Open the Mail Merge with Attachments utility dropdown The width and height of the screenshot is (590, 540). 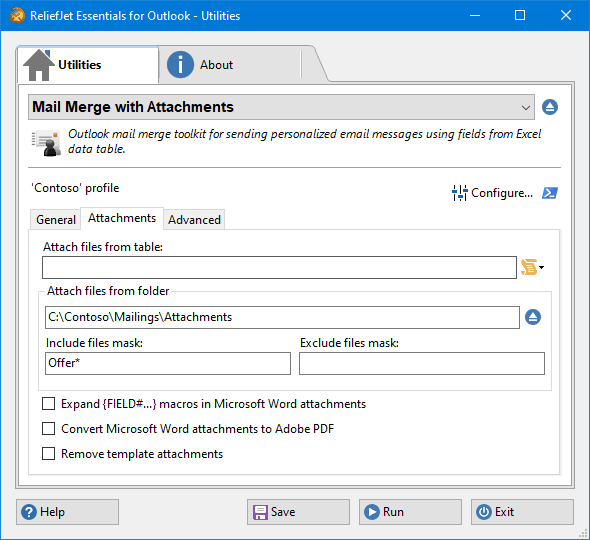coord(281,107)
